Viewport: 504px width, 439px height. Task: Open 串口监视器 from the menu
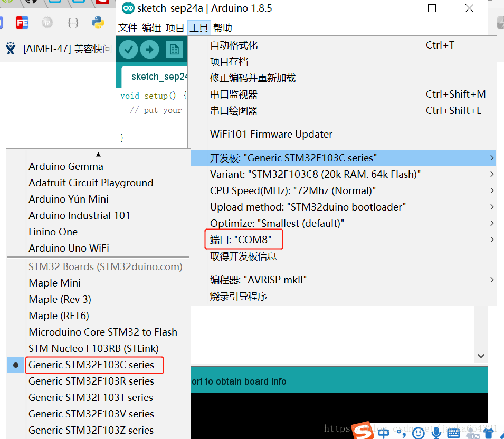[x=343, y=94]
